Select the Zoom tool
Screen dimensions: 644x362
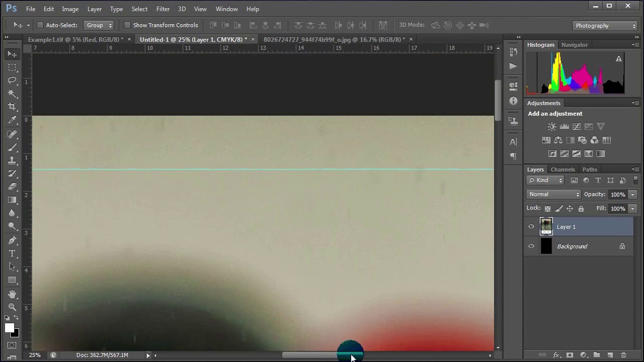click(13, 307)
